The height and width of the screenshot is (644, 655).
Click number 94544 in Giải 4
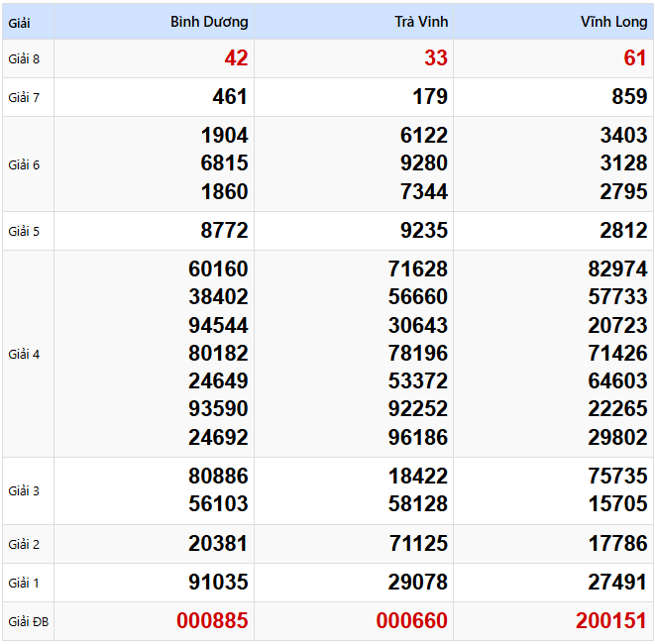pos(218,325)
